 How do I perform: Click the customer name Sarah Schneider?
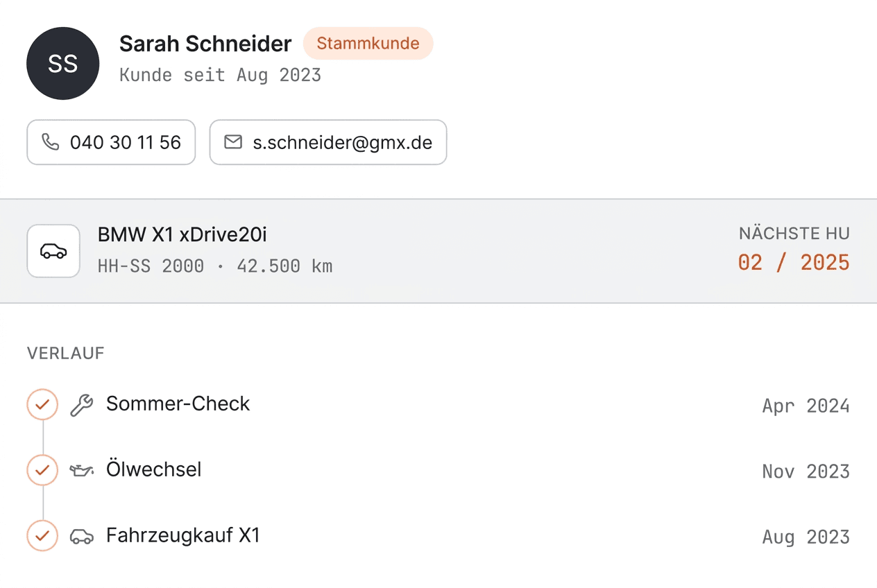[205, 44]
